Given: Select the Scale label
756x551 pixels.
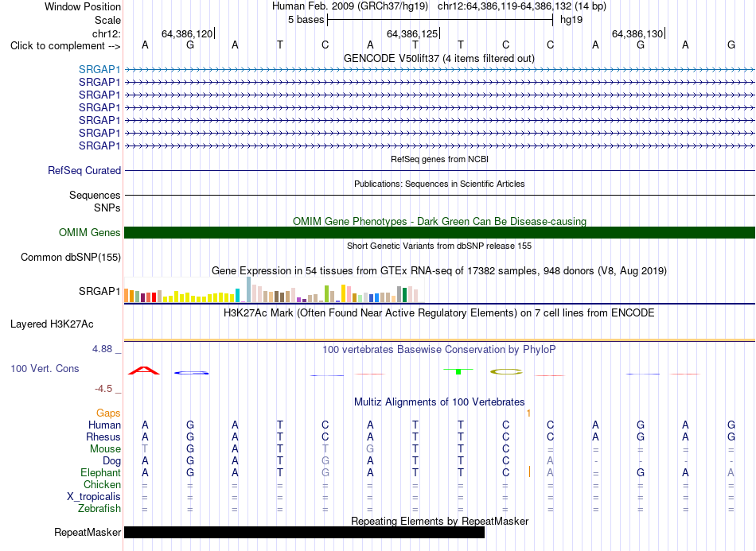Looking at the screenshot, I should (107, 20).
